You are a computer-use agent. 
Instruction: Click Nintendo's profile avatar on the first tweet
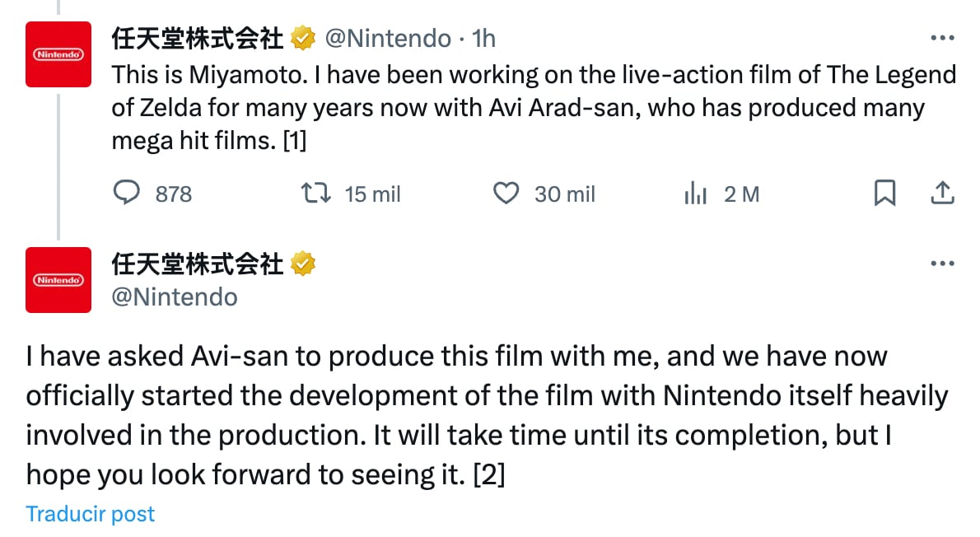pos(58,55)
